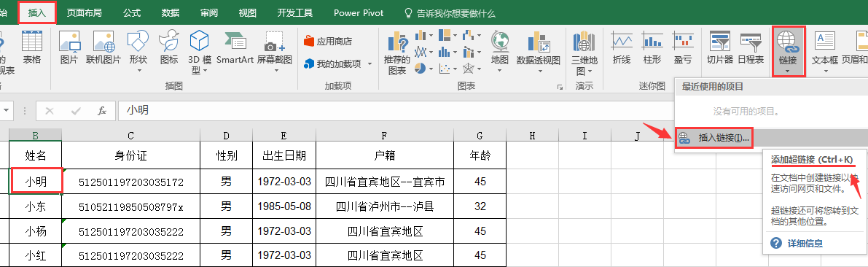Select the 户籍 header cell
Viewport: 868px width, 267px height.
(385, 155)
